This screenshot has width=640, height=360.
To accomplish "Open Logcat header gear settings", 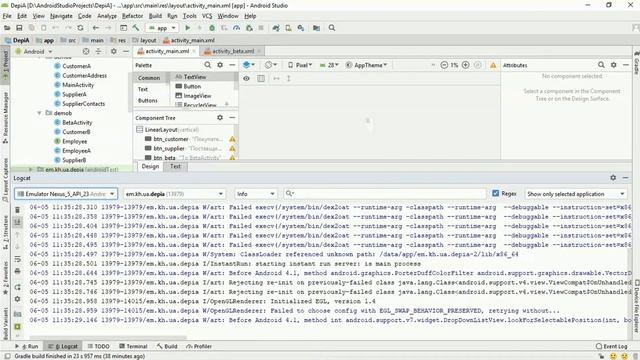I will [x=613, y=178].
